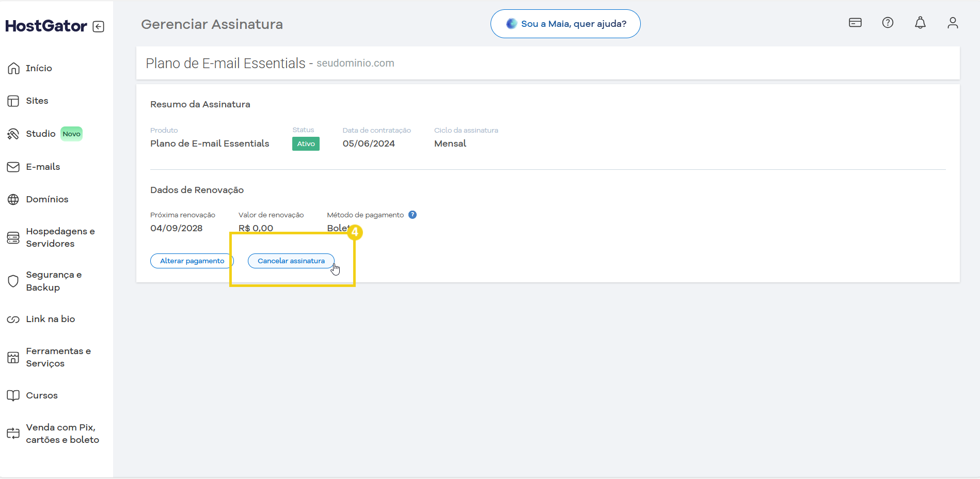
Task: Click seudominio.com domain text
Action: (355, 63)
